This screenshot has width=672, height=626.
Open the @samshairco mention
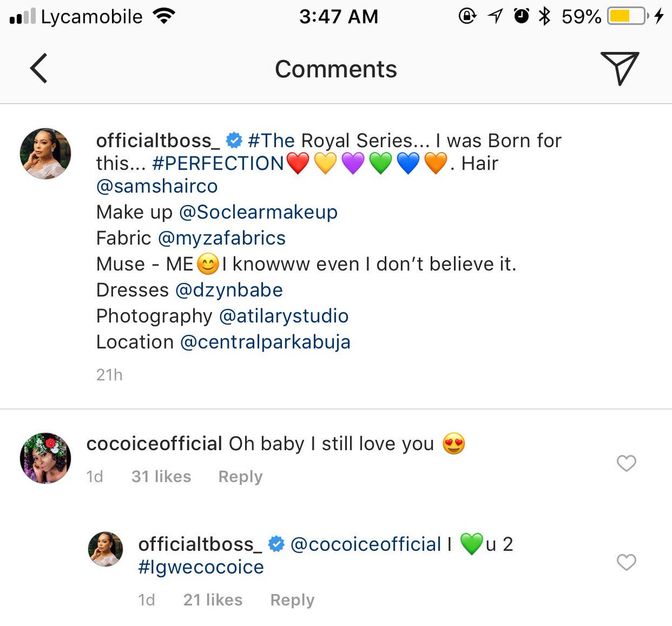pyautogui.click(x=157, y=186)
